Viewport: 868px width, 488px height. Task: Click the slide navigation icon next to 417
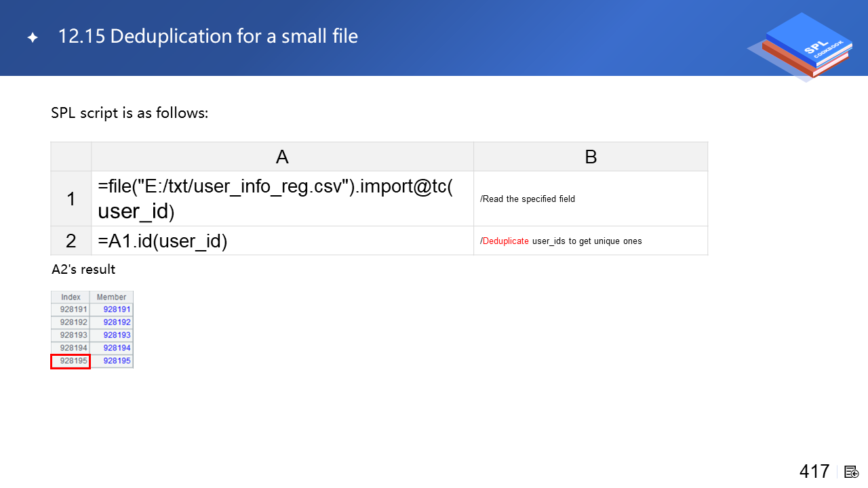pos(852,472)
